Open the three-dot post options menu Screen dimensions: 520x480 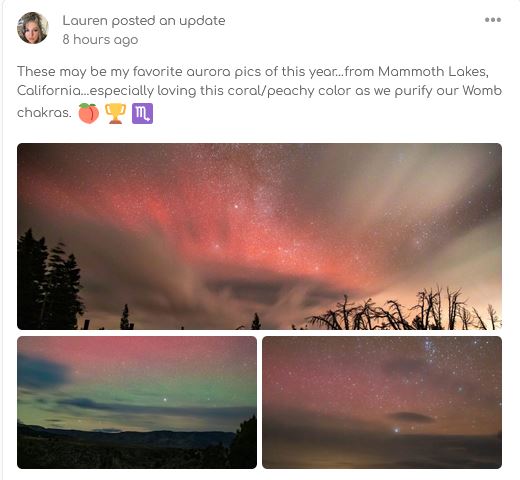click(x=493, y=20)
